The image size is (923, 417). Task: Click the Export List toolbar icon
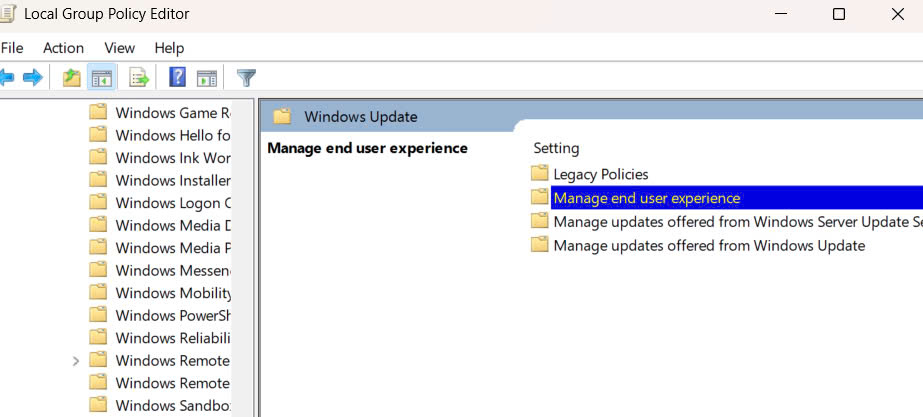pos(139,77)
